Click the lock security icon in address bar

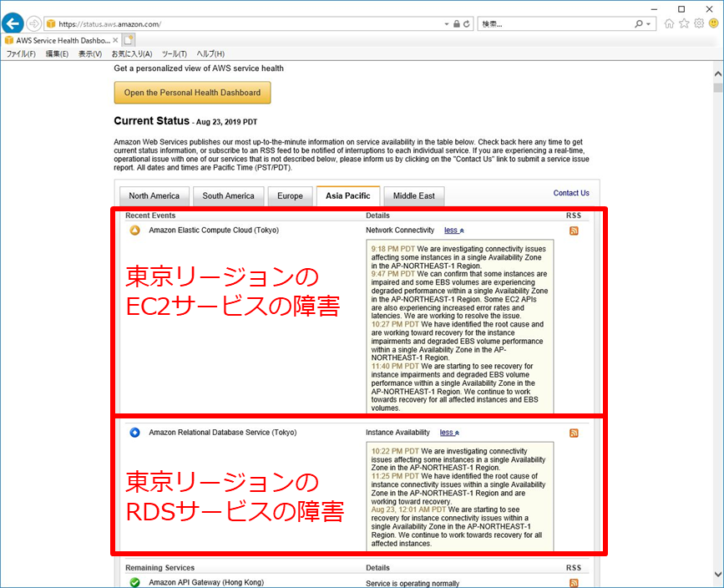pyautogui.click(x=456, y=24)
